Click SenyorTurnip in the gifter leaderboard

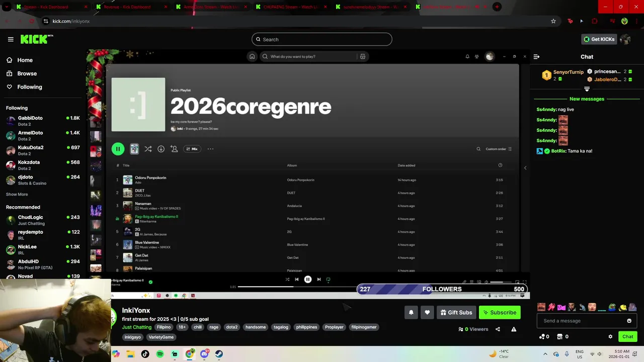pyautogui.click(x=569, y=72)
